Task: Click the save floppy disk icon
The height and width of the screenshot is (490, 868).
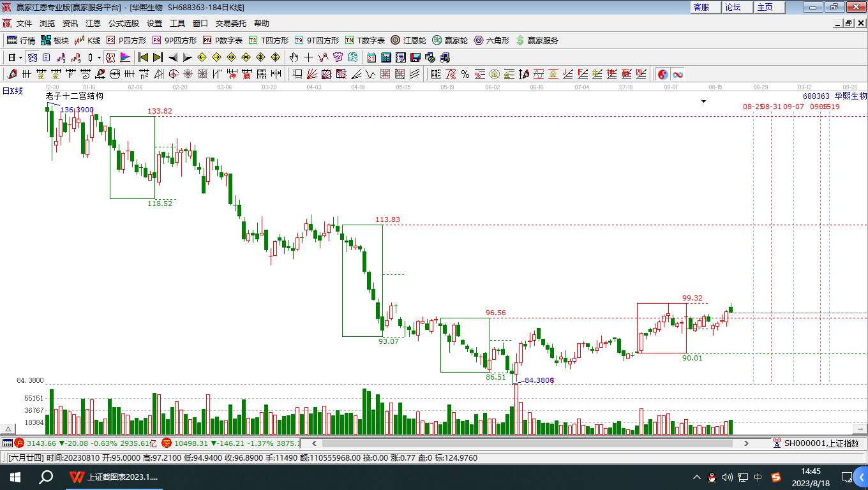Action: [x=415, y=57]
